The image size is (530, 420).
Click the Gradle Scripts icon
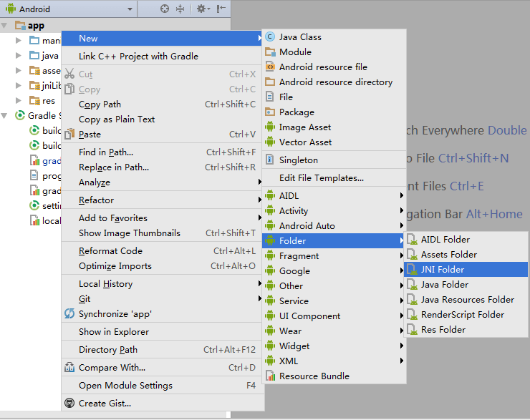tap(20, 115)
